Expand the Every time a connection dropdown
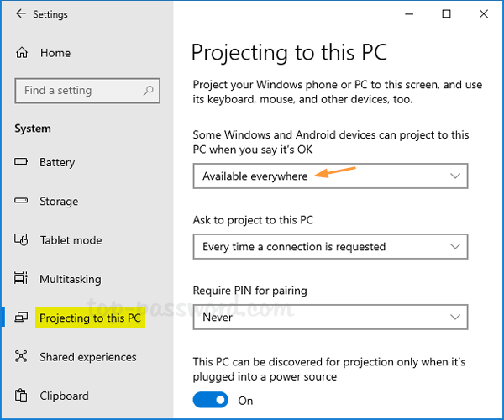Screen dimensions: 504x420 [x=329, y=247]
